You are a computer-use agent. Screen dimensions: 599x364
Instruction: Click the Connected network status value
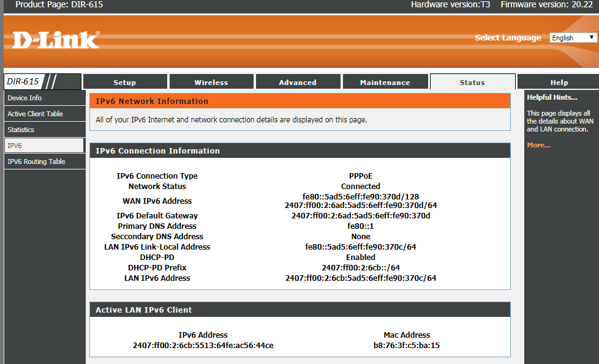click(361, 186)
